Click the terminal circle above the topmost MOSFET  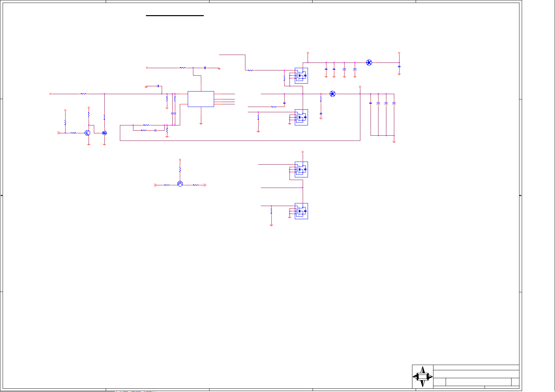[308, 53]
